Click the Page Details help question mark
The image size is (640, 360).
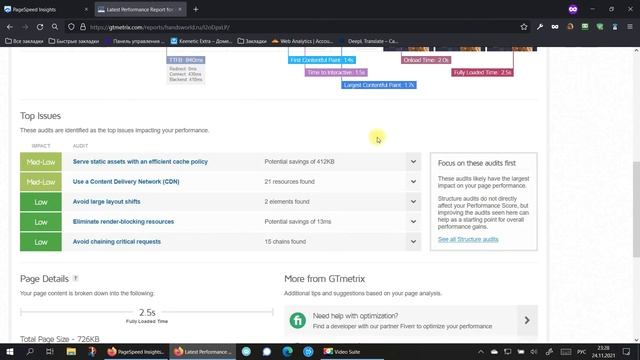tap(76, 278)
